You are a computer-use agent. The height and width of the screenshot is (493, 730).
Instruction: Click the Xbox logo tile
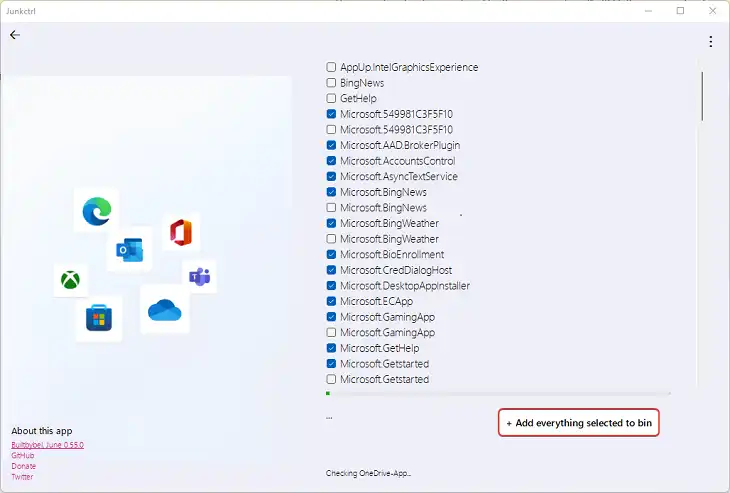[x=70, y=280]
